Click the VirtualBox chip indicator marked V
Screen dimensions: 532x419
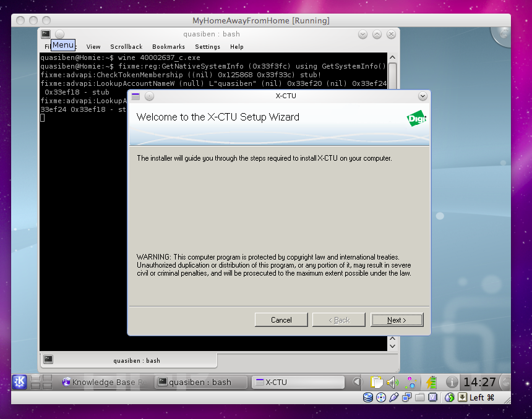coord(432,397)
